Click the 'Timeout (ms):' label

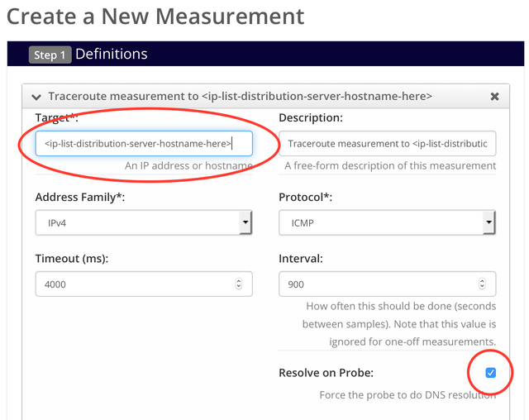[x=72, y=259]
